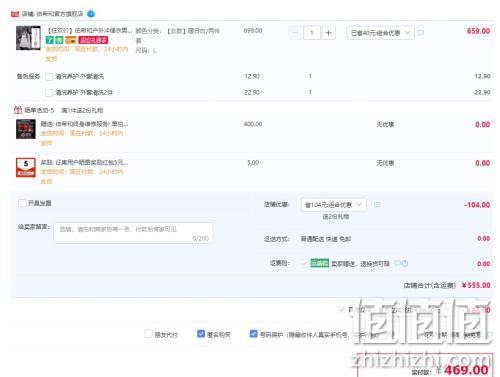Click the ¥555.00 shop total
The image size is (500, 377).
[x=476, y=285]
